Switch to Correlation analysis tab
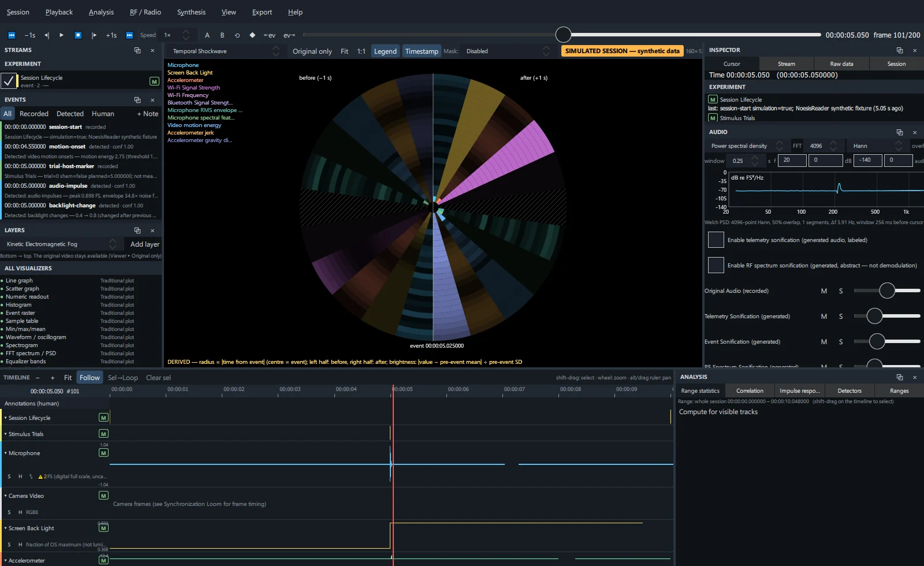 pyautogui.click(x=750, y=391)
